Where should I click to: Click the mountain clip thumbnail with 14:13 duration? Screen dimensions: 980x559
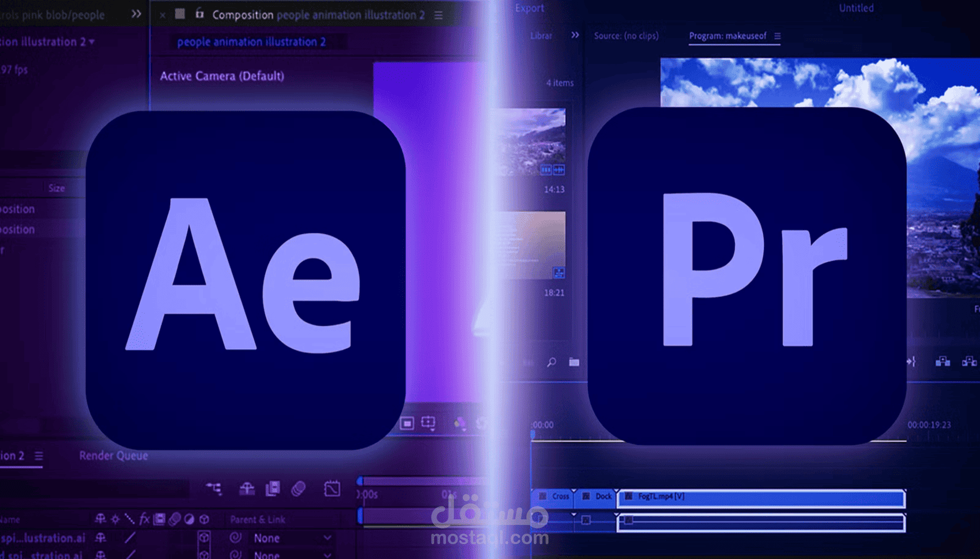click(x=530, y=142)
